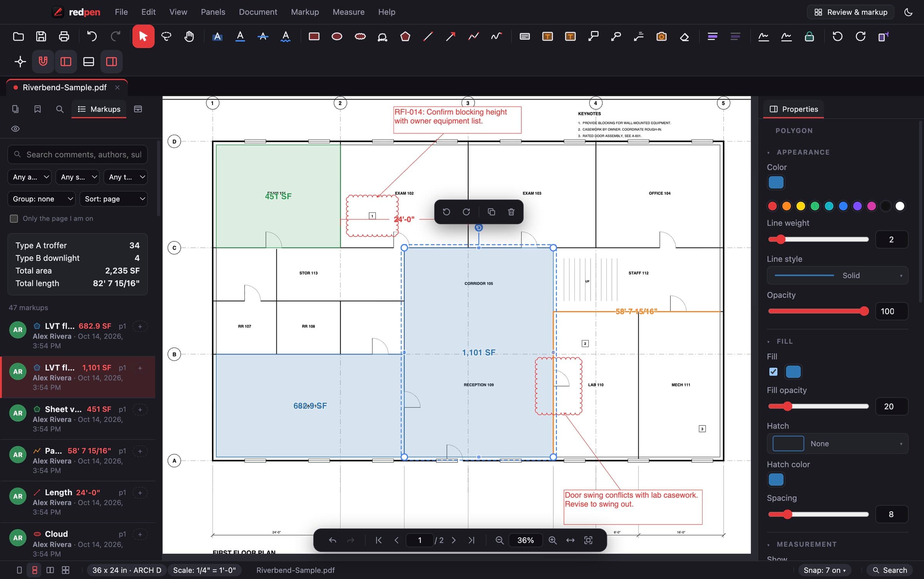924x579 pixels.
Task: Undo the last action in toolbar
Action: coord(92,37)
